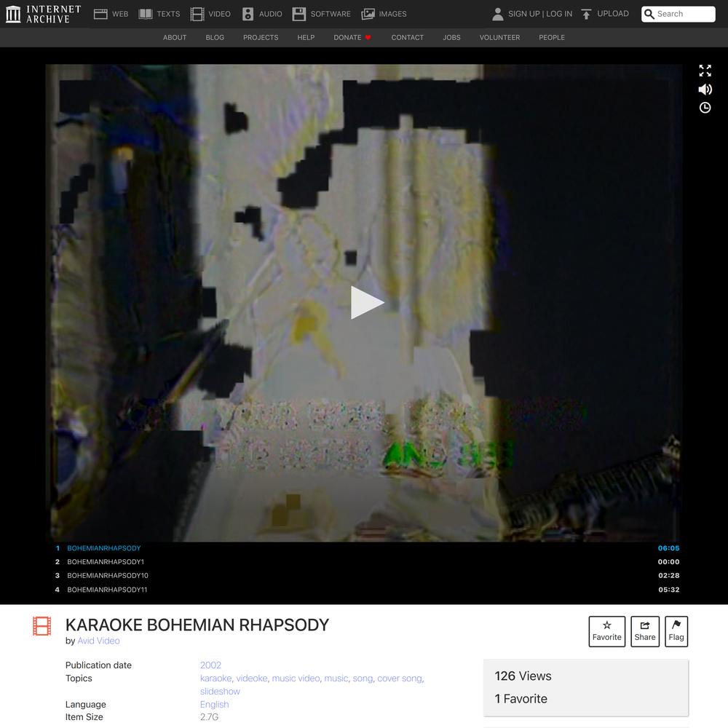Open the Video film icon
This screenshot has width=728, height=728.
click(197, 14)
